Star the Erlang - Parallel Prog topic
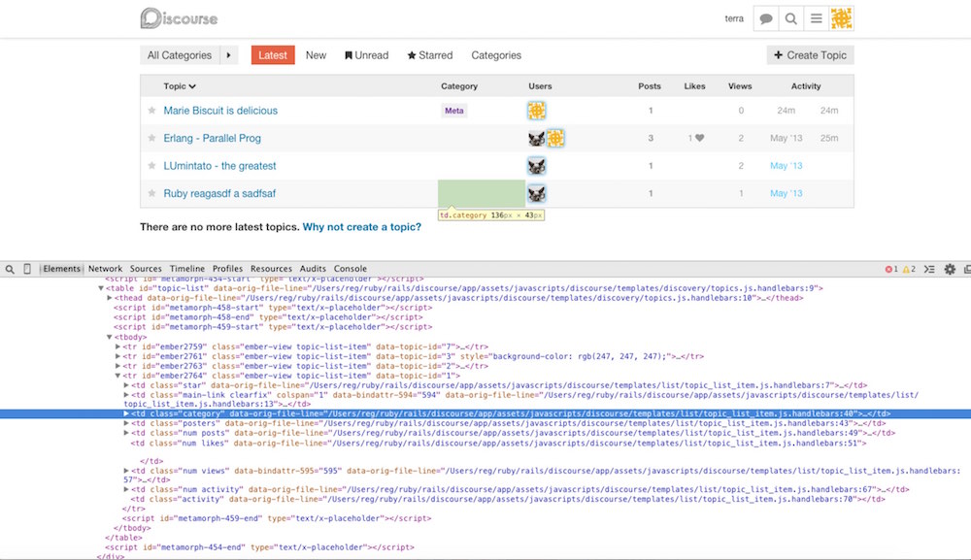971x560 pixels. [151, 138]
